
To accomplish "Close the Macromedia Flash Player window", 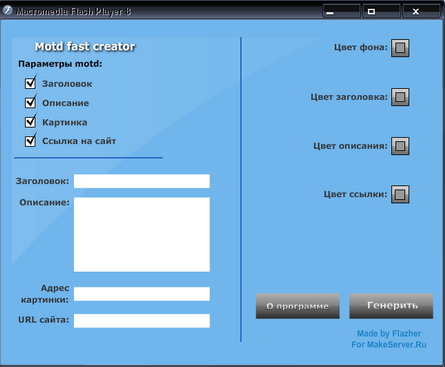I will pyautogui.click(x=421, y=11).
